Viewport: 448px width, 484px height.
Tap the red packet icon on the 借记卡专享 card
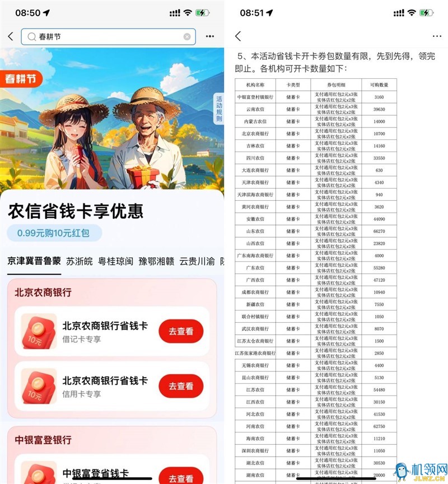coord(39,331)
